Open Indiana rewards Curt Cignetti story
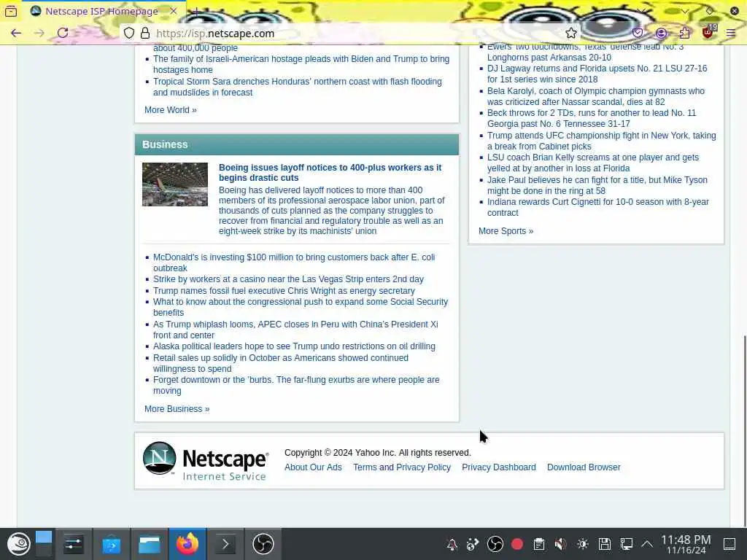The image size is (747, 560). click(x=598, y=207)
